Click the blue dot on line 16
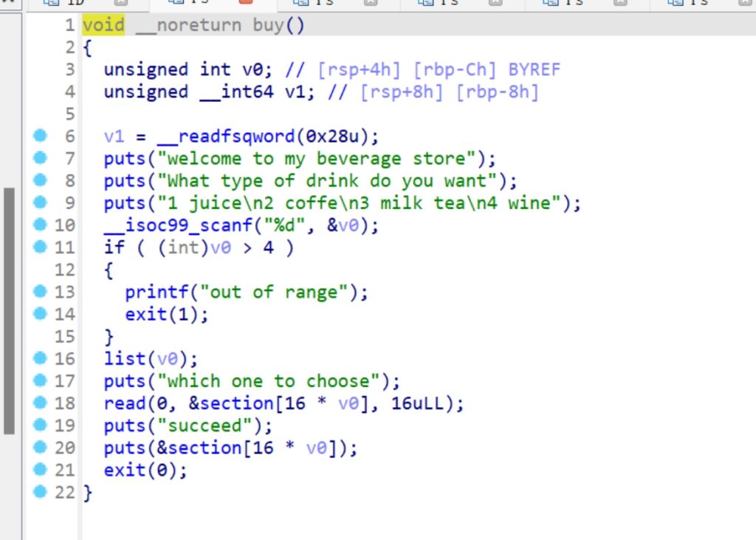The height and width of the screenshot is (540, 756). [40, 358]
